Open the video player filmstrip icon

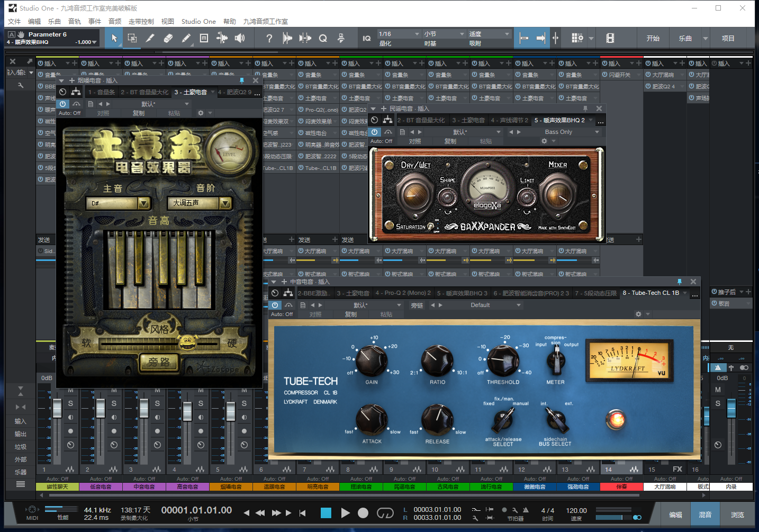click(x=610, y=38)
